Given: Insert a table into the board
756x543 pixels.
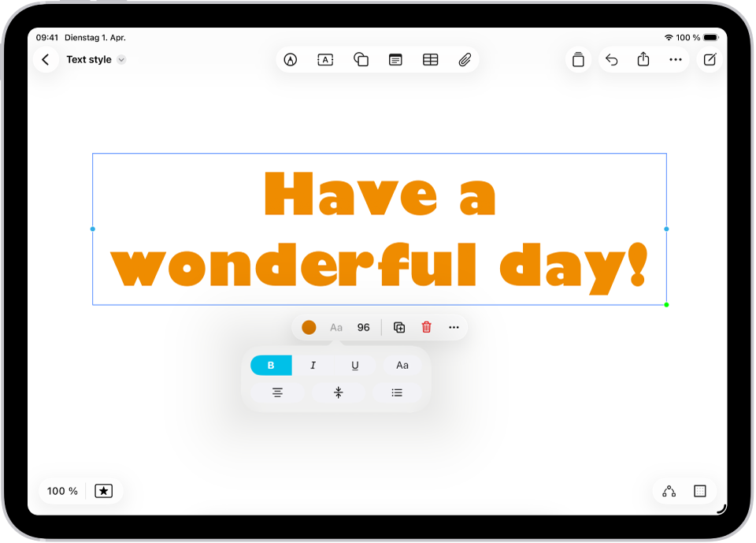Looking at the screenshot, I should (430, 60).
